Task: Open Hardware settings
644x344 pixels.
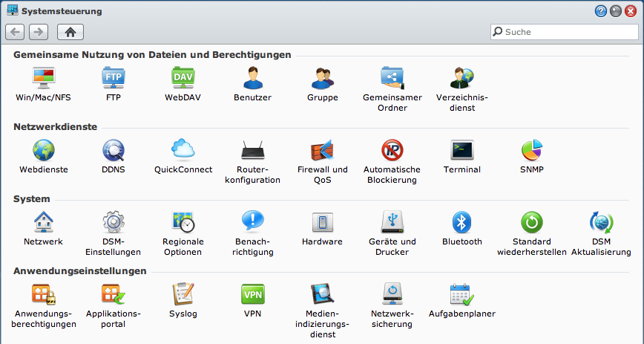Action: click(323, 223)
